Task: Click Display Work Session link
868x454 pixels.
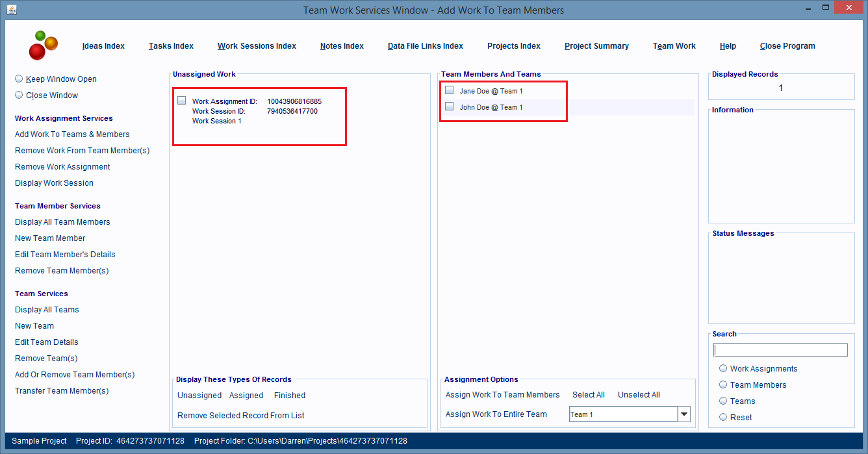Action: tap(54, 183)
